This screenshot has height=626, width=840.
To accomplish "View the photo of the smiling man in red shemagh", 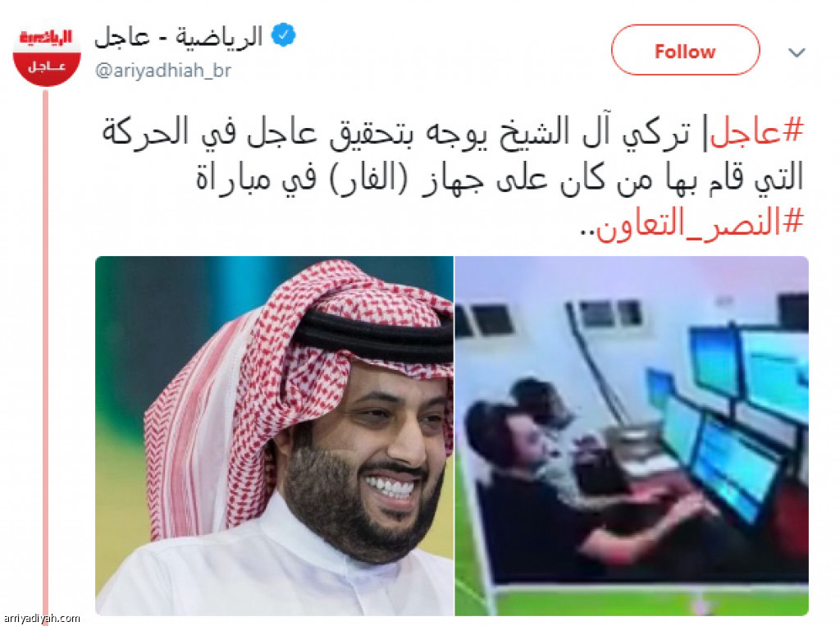I will (x=274, y=435).
